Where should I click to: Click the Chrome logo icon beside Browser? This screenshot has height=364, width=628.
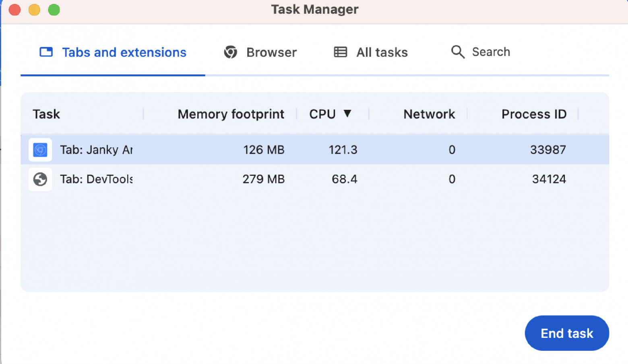pos(230,52)
